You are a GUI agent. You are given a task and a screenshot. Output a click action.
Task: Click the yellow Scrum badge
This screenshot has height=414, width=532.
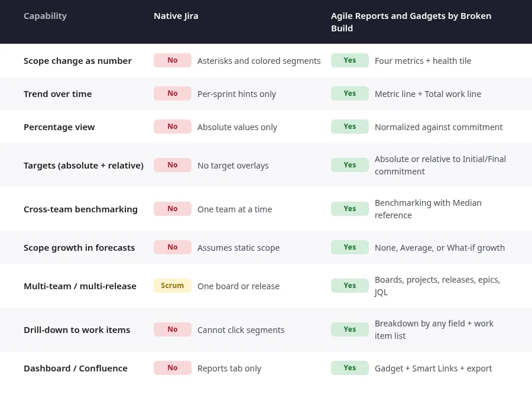click(173, 286)
